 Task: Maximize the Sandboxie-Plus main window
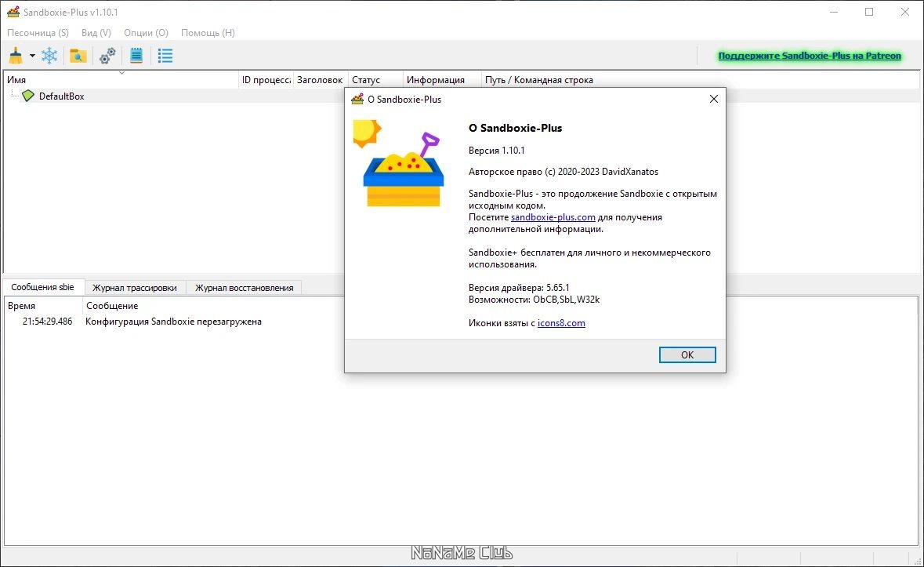[869, 12]
